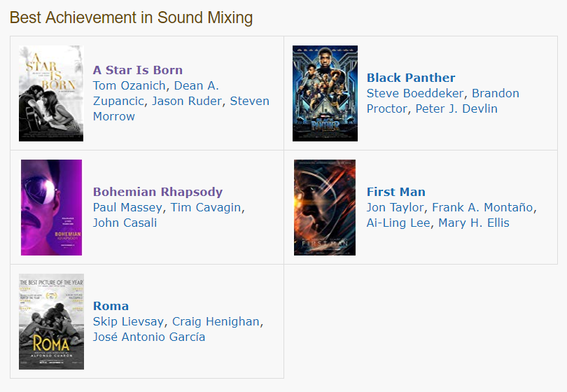The height and width of the screenshot is (392, 567).
Task: Open José Antonio García's link
Action: tap(149, 337)
